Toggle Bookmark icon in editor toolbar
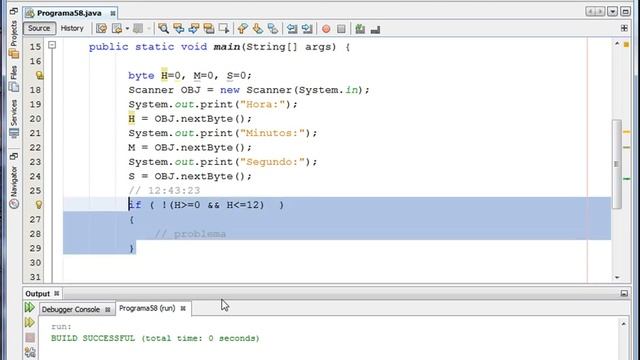Viewport: 640px width, 360px height. click(x=273, y=29)
